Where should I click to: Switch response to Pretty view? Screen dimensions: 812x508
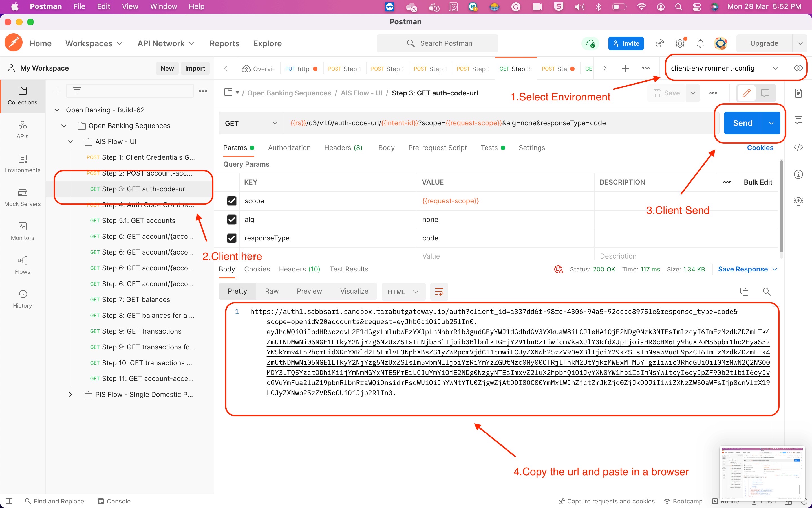(x=237, y=291)
